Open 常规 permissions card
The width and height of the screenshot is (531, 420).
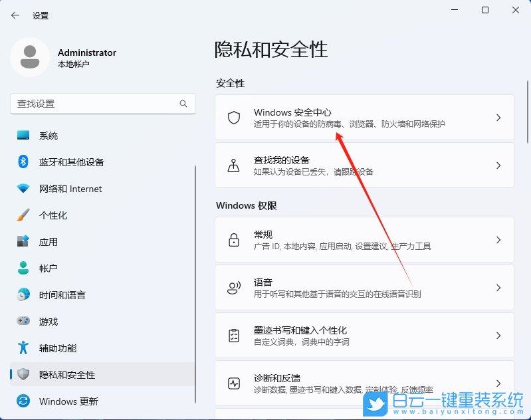365,240
